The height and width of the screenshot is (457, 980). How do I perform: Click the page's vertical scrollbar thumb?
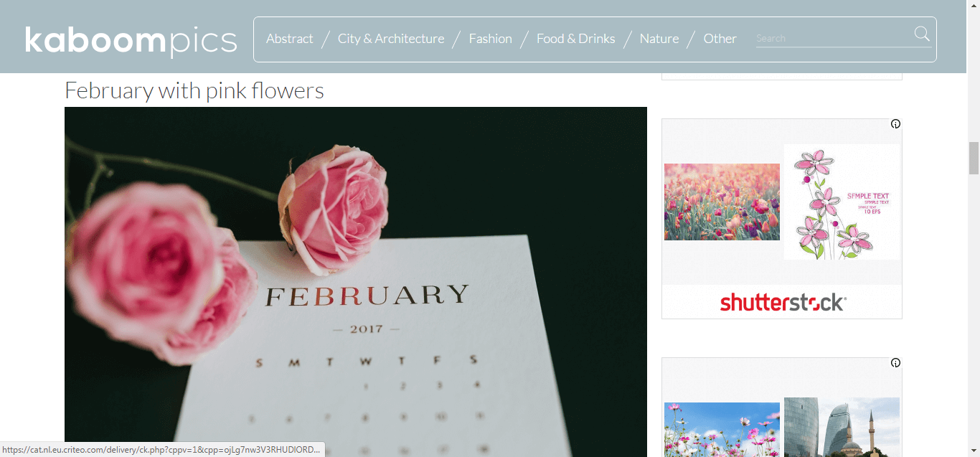[x=974, y=159]
